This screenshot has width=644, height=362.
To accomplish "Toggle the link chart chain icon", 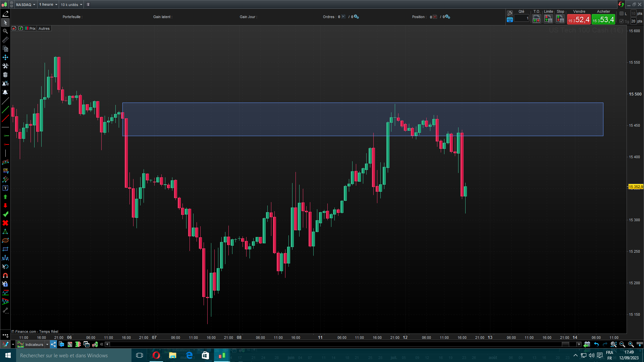I will [12, 4].
